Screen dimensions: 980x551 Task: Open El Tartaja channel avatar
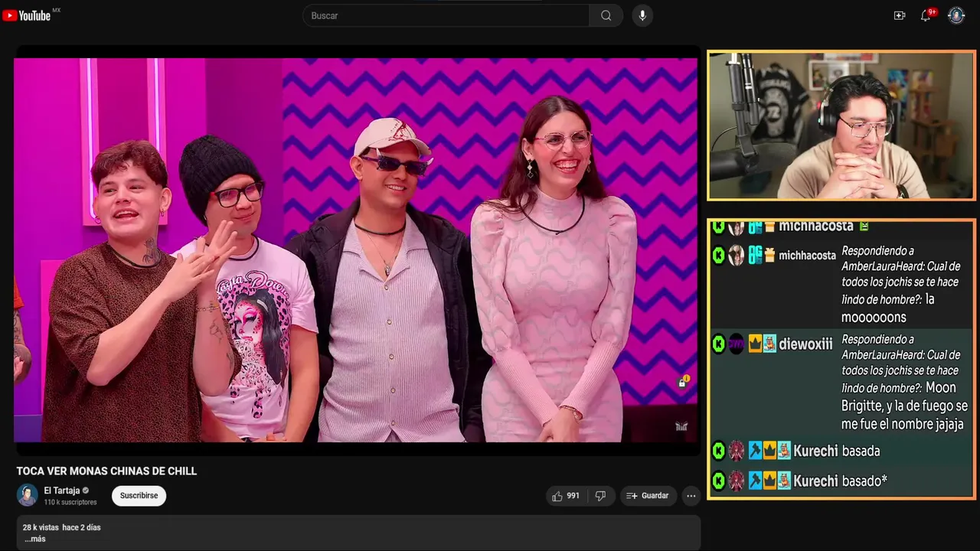tap(28, 495)
